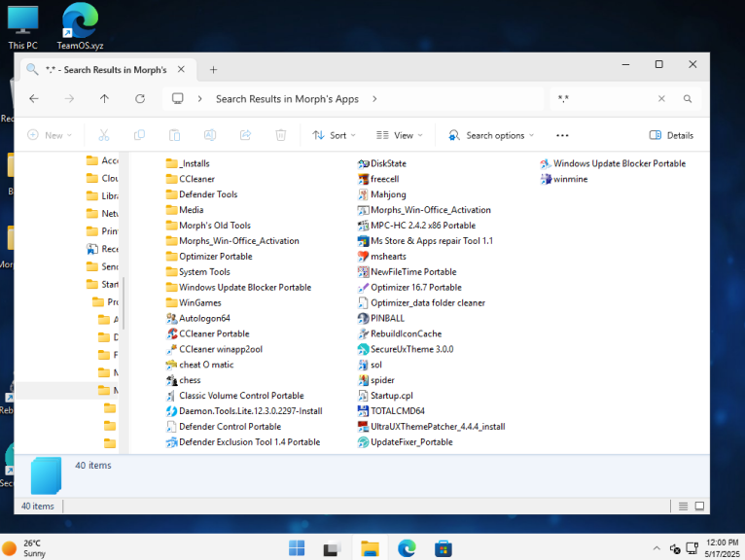
Task: Click the navigation pane scrollbar
Action: pos(124,303)
